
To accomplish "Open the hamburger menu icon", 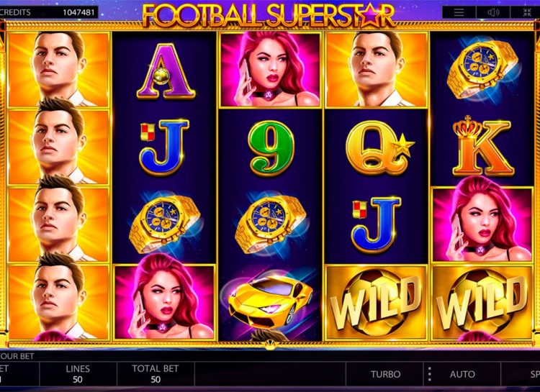I will click(459, 12).
